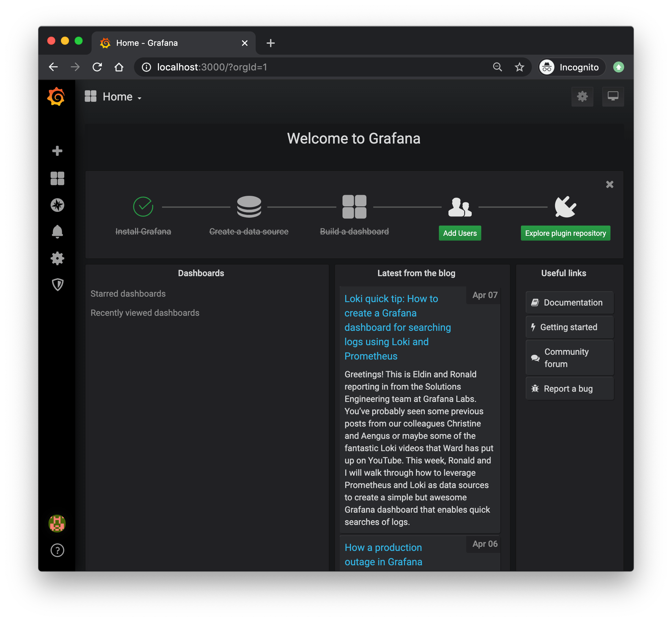Image resolution: width=672 pixels, height=622 pixels.
Task: Click the Latest from the blog heading
Action: [416, 273]
